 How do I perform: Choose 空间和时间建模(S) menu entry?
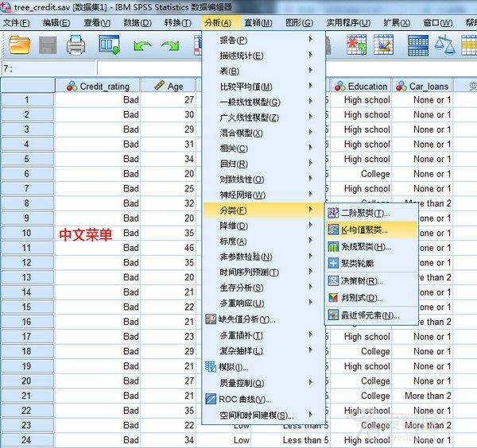(x=262, y=415)
